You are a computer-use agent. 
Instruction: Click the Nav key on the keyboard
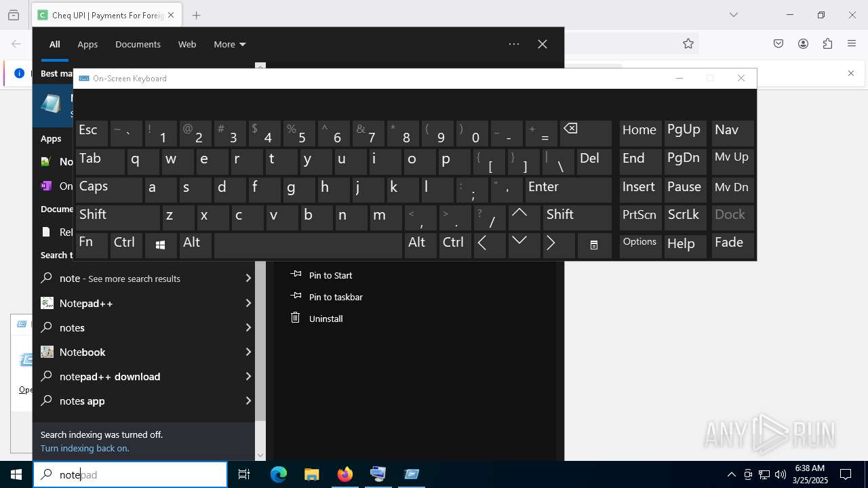point(732,134)
